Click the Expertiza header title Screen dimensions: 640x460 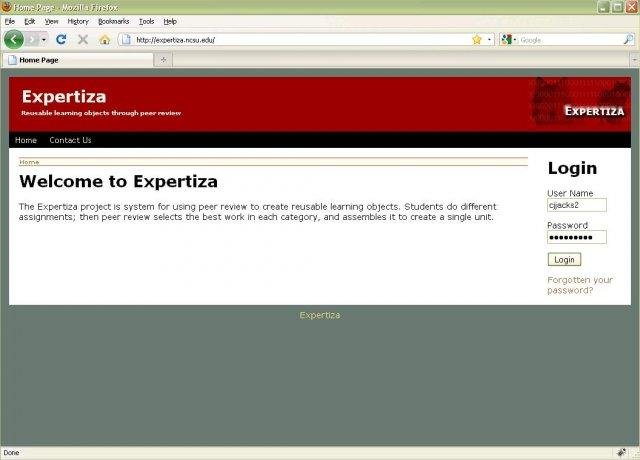pyautogui.click(x=64, y=97)
